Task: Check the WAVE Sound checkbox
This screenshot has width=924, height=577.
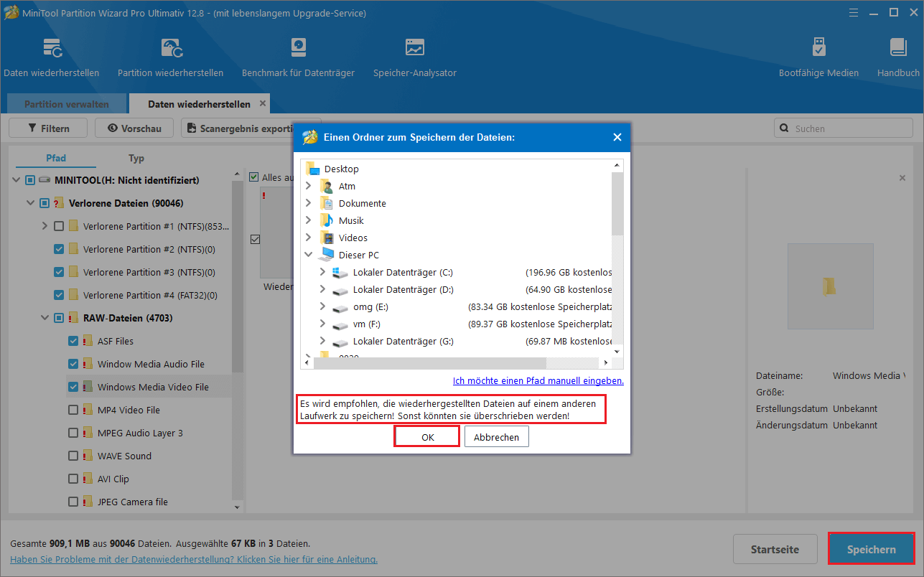Action: pyautogui.click(x=73, y=456)
